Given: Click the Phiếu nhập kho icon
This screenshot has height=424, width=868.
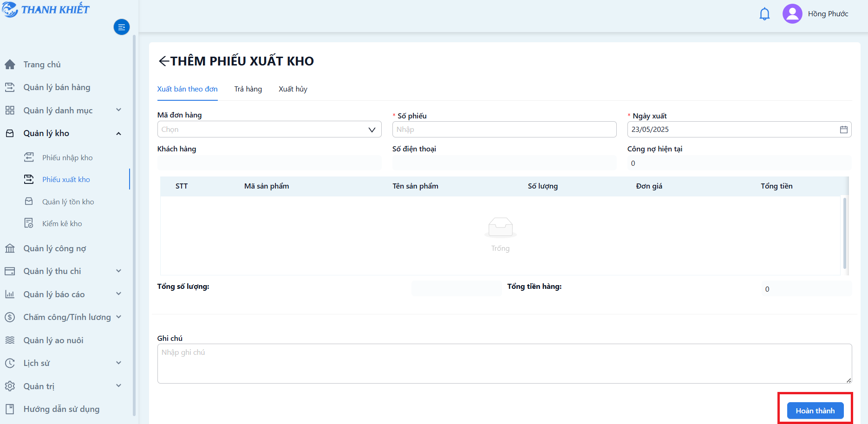Looking at the screenshot, I should 29,157.
